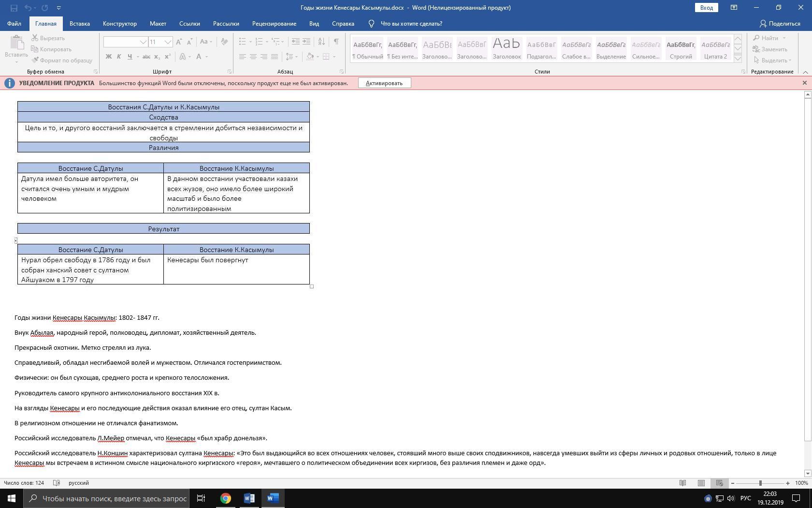
Task: Click the Bold (Ж) formatting icon
Action: coord(108,57)
